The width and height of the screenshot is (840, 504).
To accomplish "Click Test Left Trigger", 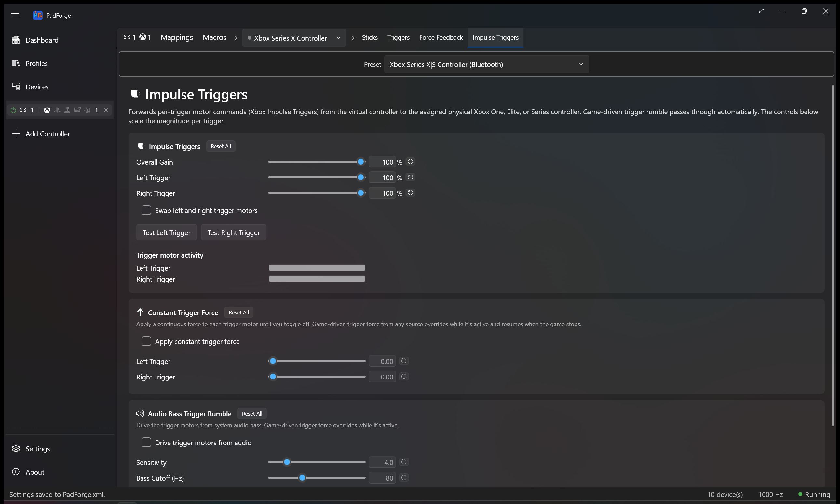I will tap(167, 232).
